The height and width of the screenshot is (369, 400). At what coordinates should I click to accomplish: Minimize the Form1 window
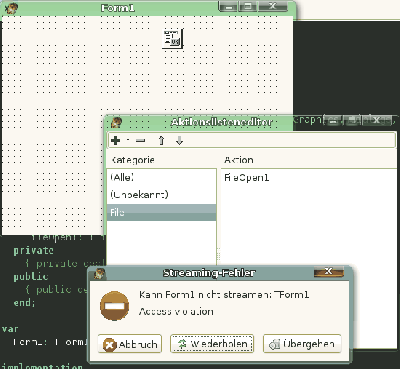228,6
